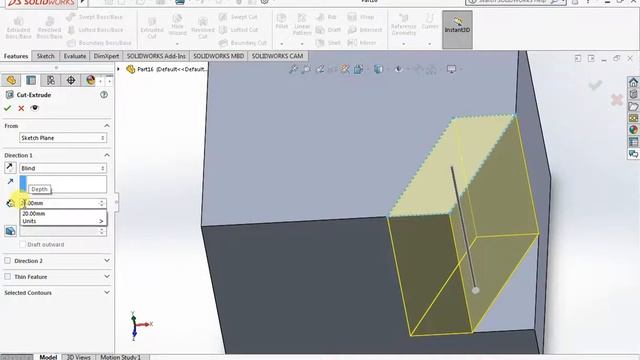
Task: Open Custom Properties icon in task pane
Action: pos(633,142)
